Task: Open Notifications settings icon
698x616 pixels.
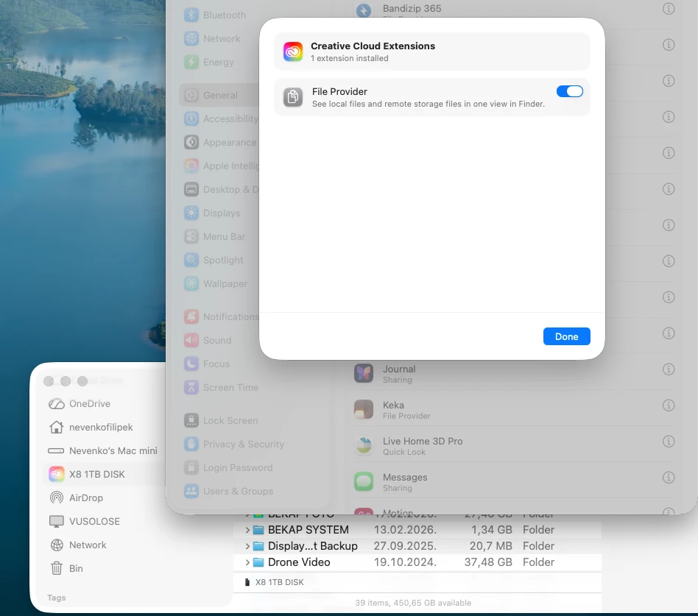Action: 191,317
